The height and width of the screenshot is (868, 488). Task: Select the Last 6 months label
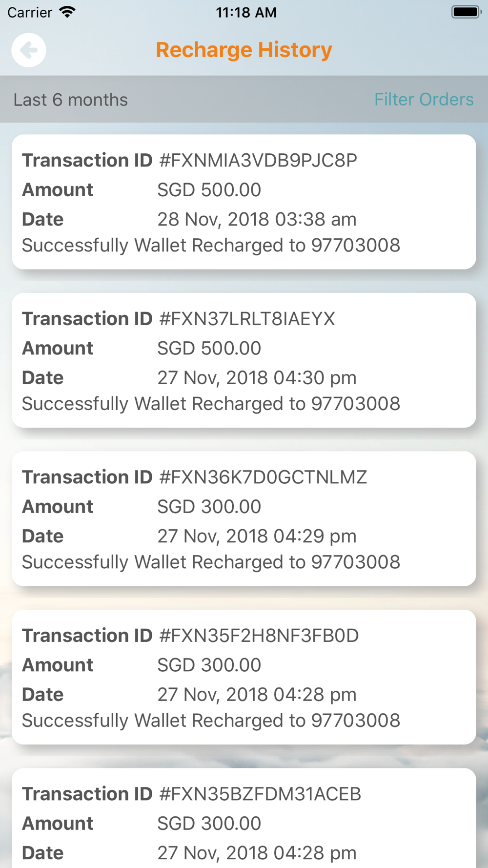point(71,100)
